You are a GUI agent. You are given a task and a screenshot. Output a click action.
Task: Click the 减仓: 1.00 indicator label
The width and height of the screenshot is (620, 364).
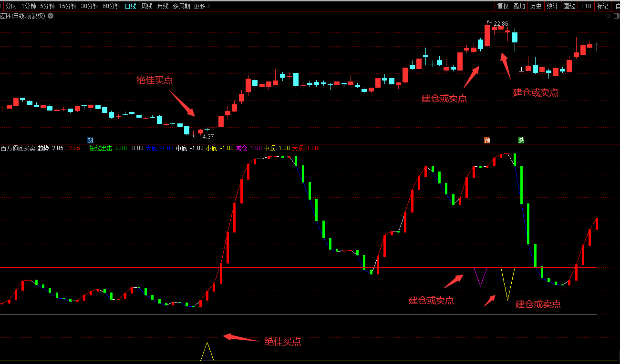pos(248,148)
